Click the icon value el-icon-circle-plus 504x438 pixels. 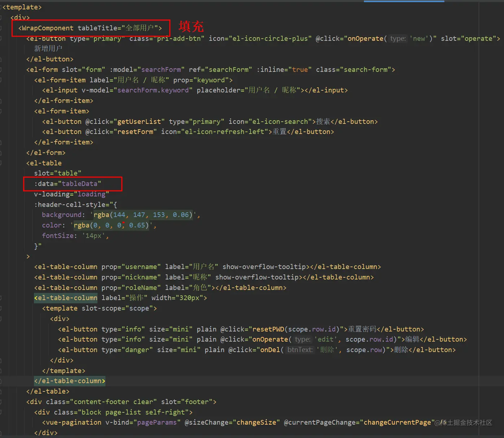pos(270,39)
